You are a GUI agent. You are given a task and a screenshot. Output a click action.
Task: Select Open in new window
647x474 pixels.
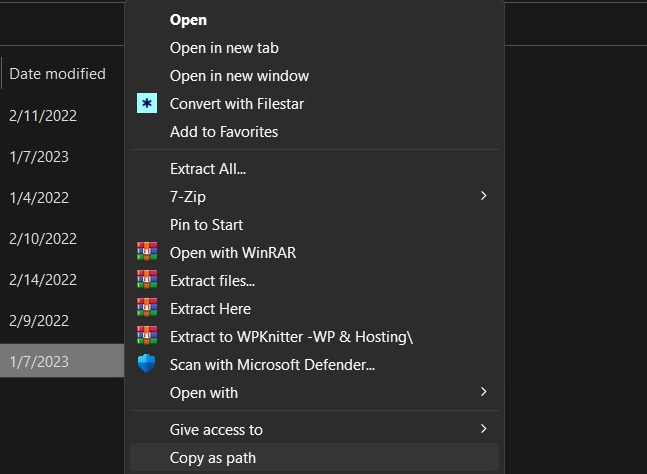click(x=239, y=76)
